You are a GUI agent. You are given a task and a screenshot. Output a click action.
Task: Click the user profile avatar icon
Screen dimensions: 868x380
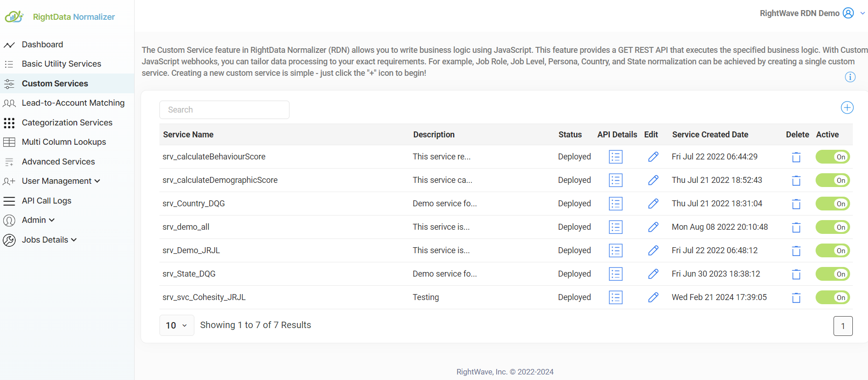pos(848,13)
